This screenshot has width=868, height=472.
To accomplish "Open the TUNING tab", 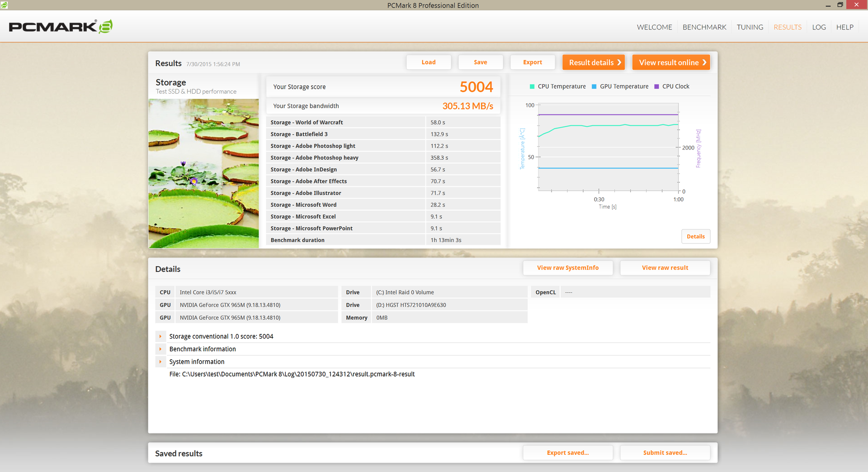I will click(750, 27).
